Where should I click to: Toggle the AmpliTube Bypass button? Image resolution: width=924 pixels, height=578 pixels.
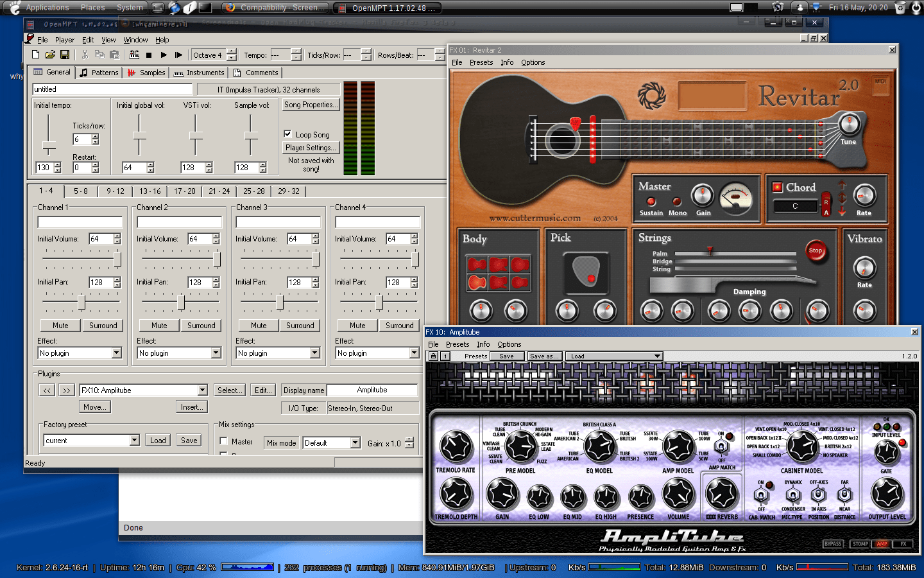pyautogui.click(x=833, y=544)
